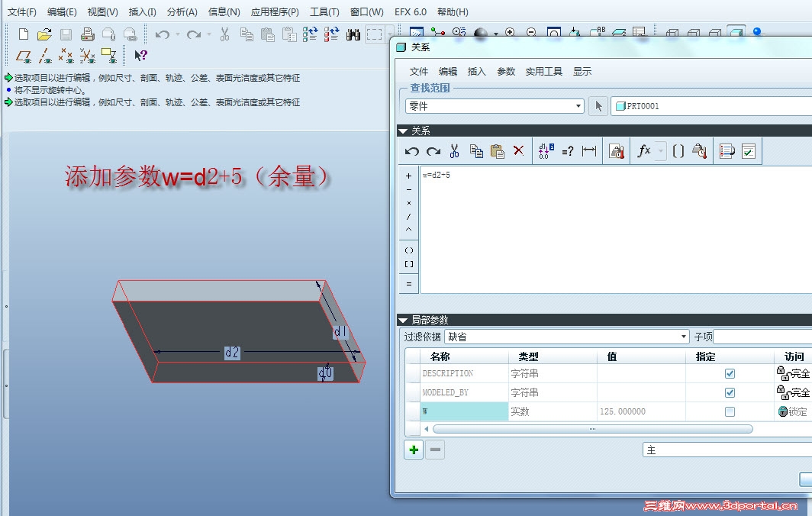This screenshot has width=812, height=516.
Task: Delete selected relation with red X
Action: 518,150
